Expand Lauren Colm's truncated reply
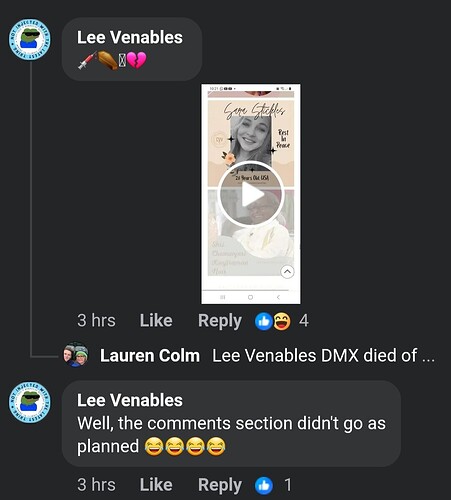Screen dimensions: 451x500 [323, 356]
